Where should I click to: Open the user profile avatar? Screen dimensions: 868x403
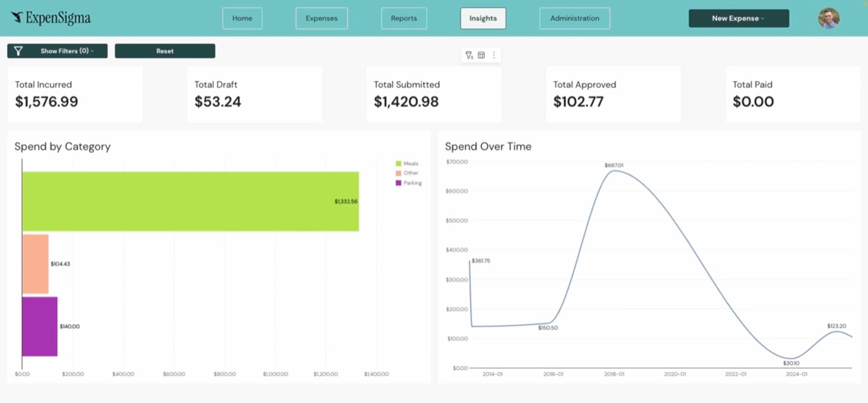tap(829, 18)
